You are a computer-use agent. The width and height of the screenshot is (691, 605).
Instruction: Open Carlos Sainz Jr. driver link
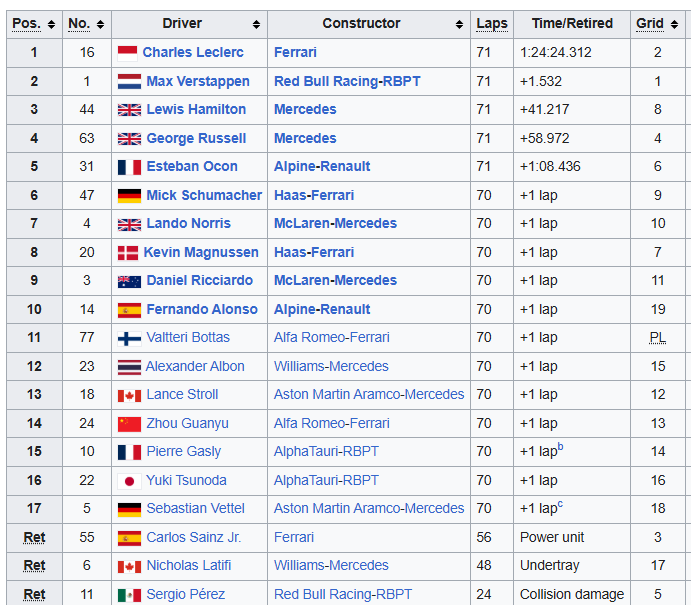[x=193, y=538]
